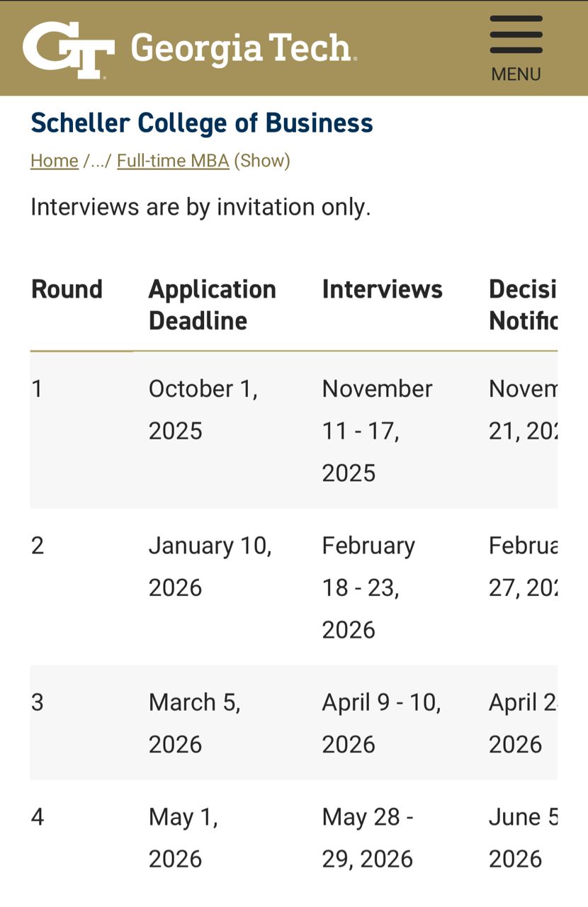Image resolution: width=588 pixels, height=907 pixels.
Task: Open Scheller College of Business heading
Action: [x=202, y=123]
